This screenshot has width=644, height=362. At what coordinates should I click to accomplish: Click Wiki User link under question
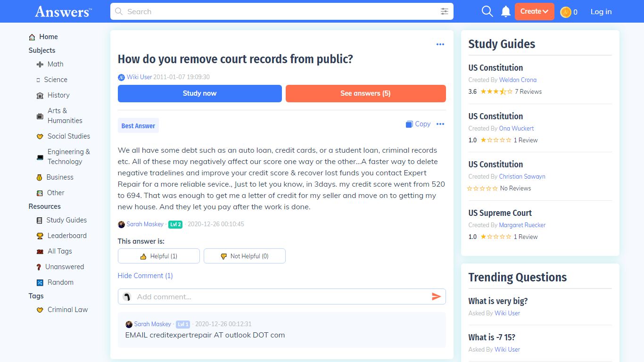[x=139, y=77]
